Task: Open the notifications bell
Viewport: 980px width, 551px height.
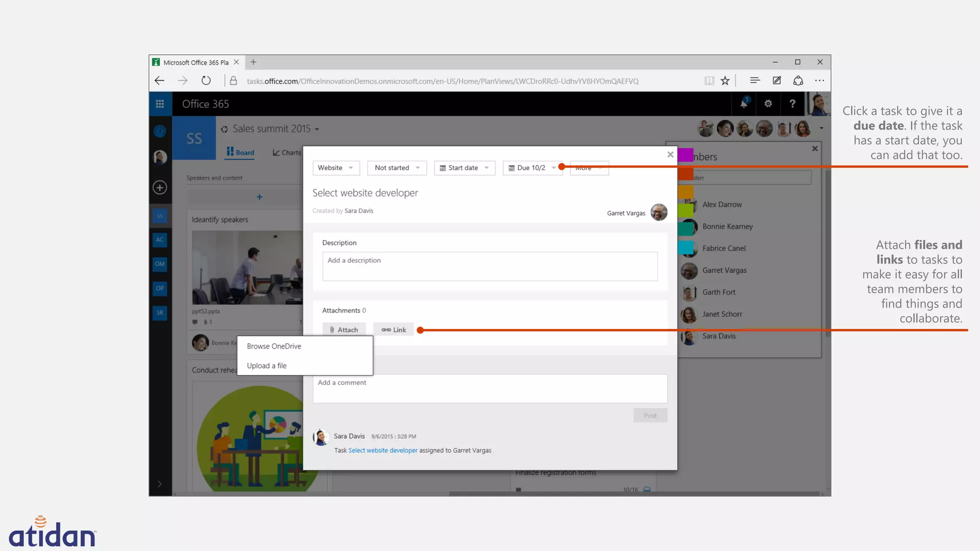Action: (x=744, y=103)
